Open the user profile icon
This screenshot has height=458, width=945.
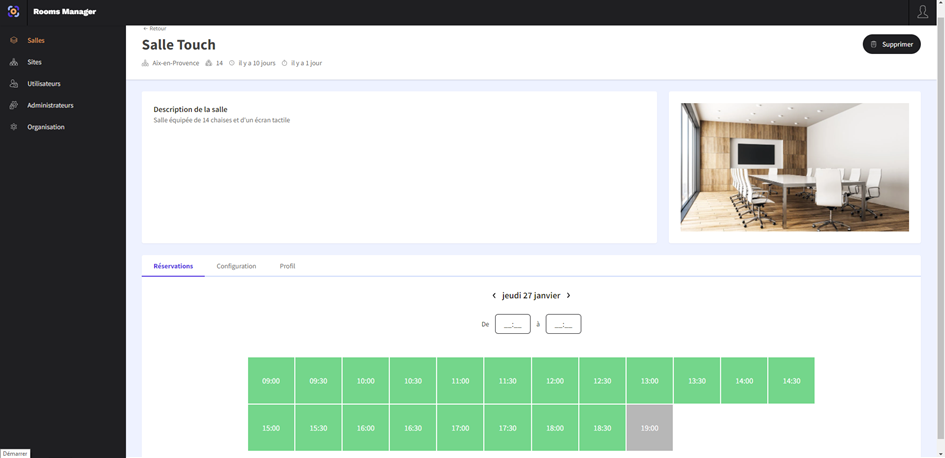(922, 12)
